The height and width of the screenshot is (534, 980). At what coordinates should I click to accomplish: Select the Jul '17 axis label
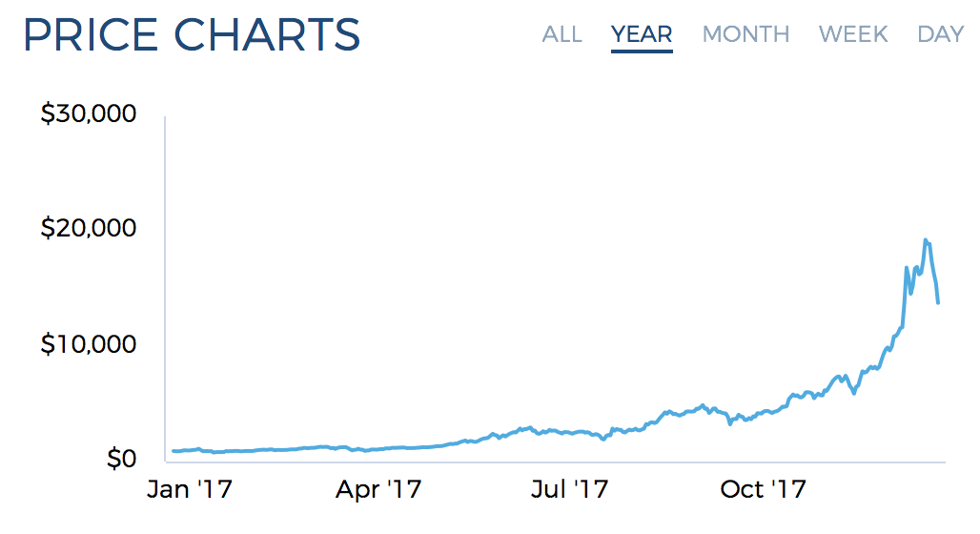tap(568, 490)
